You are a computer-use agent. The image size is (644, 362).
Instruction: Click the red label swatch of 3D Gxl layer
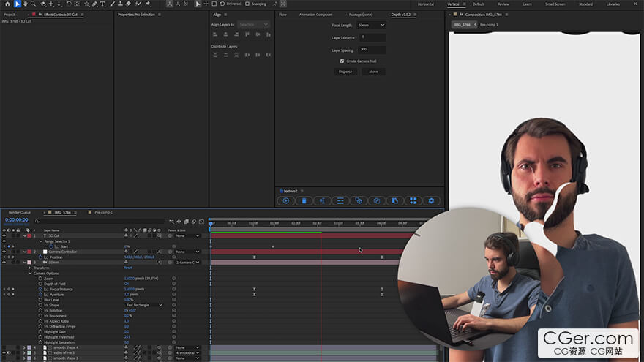(x=29, y=236)
